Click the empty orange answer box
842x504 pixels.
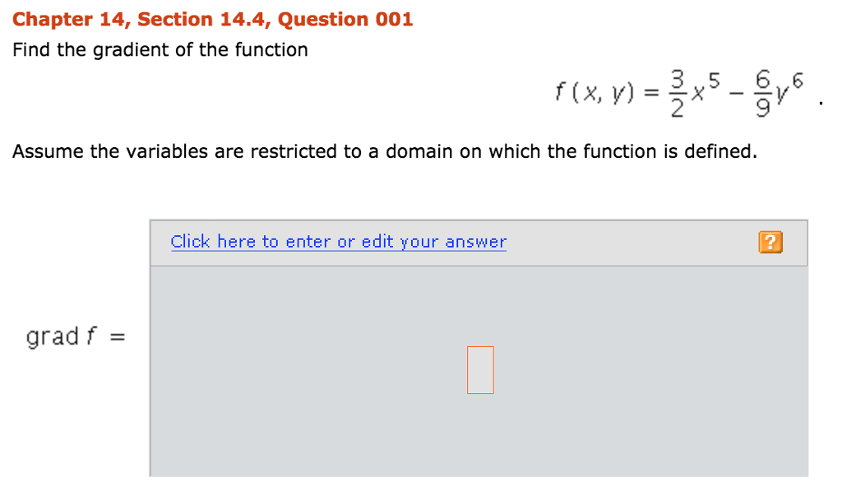480,370
